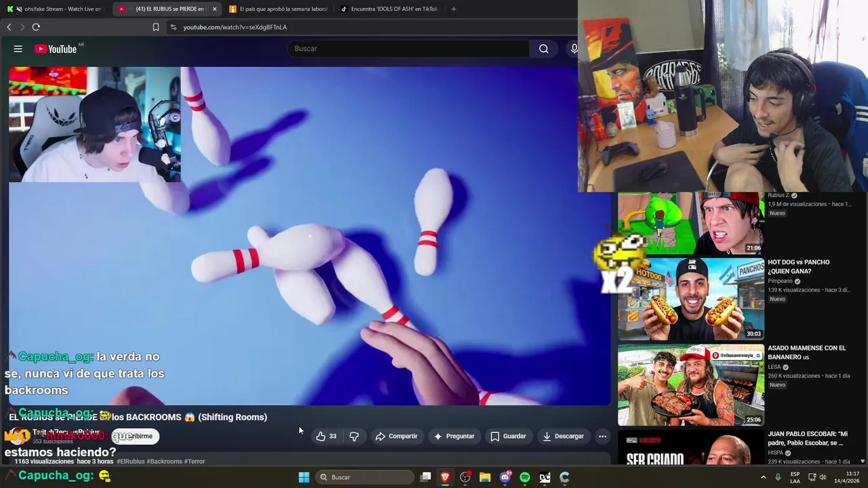Go to the YouTube home logo

(x=56, y=49)
